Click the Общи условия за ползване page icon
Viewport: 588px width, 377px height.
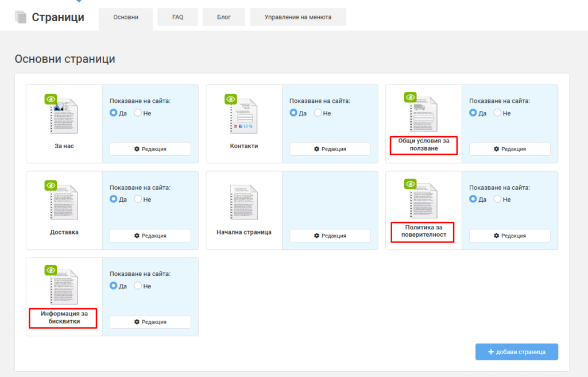point(423,114)
